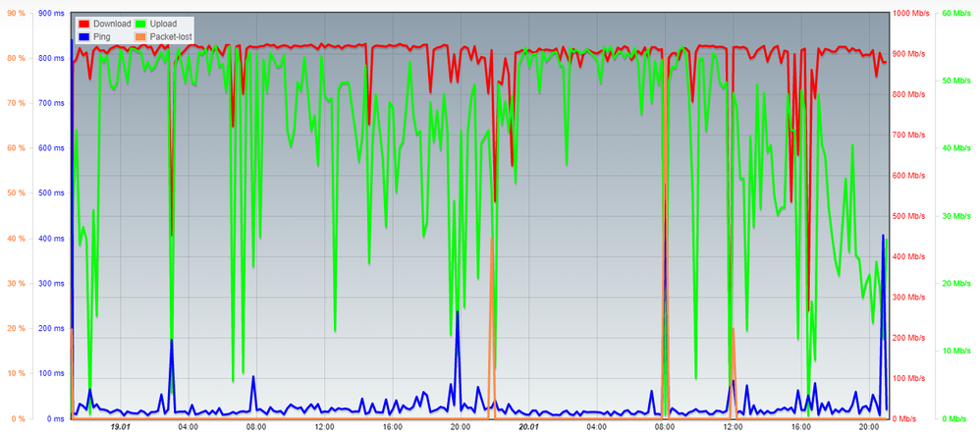Click the 50 % packet loss axis label
Image resolution: width=980 pixels, height=439 pixels.
point(16,193)
